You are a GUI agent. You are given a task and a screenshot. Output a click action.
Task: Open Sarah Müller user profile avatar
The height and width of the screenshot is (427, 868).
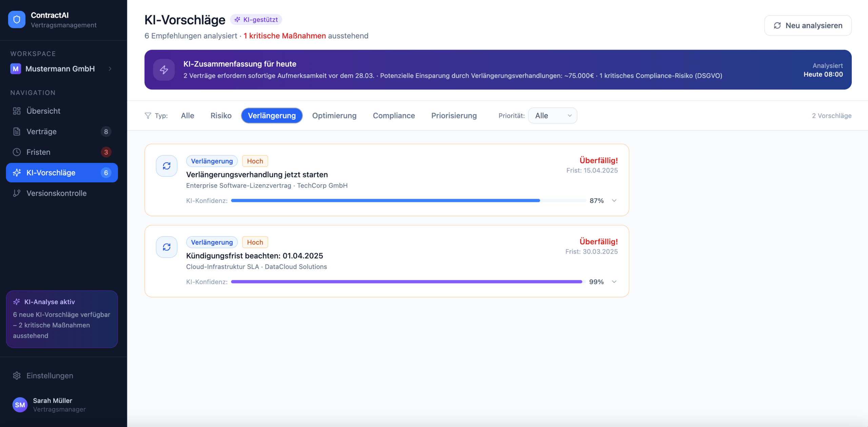(20, 405)
